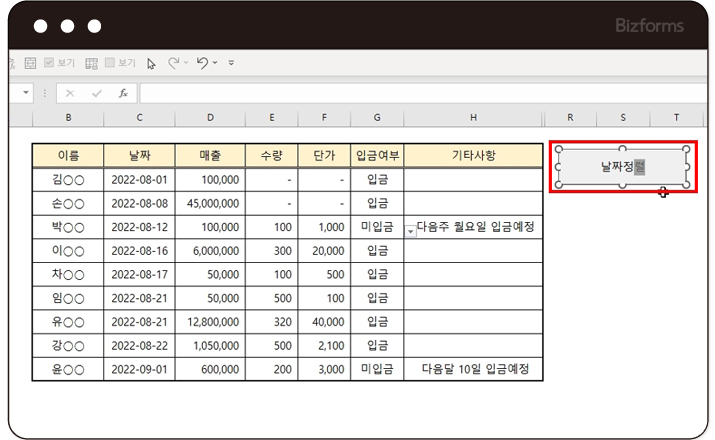
Task: Click the Enter checkmark in formula bar
Action: click(97, 93)
